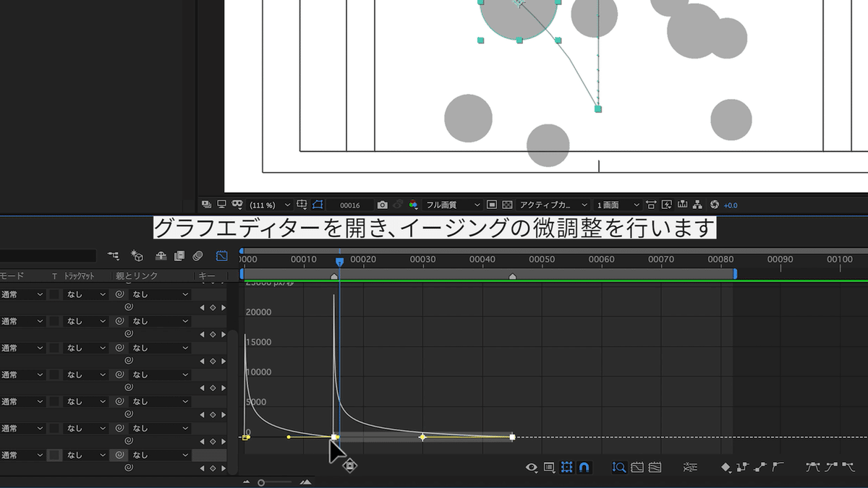Click the キー column header
The height and width of the screenshot is (488, 868).
coord(207,276)
